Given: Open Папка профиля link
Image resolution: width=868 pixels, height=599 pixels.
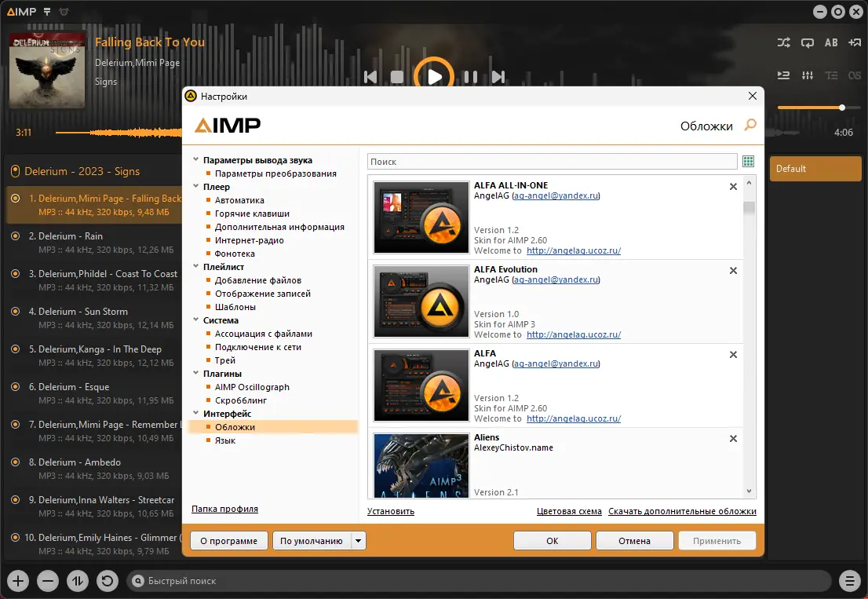Looking at the screenshot, I should 224,509.
